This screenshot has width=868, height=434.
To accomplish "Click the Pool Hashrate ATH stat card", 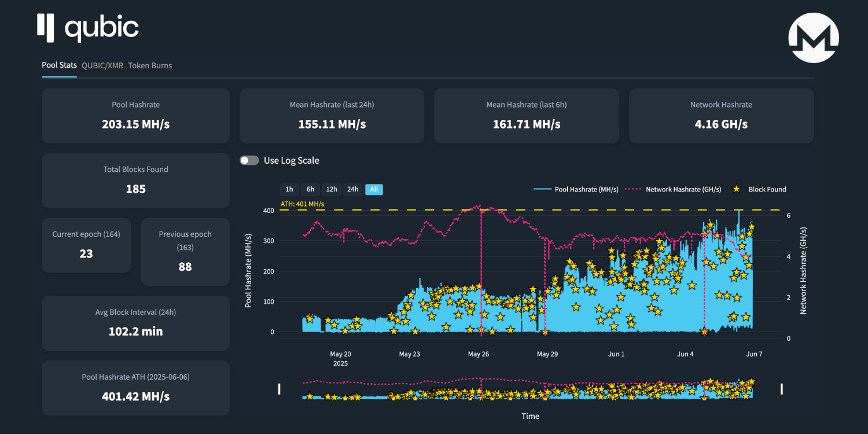I will coord(135,388).
